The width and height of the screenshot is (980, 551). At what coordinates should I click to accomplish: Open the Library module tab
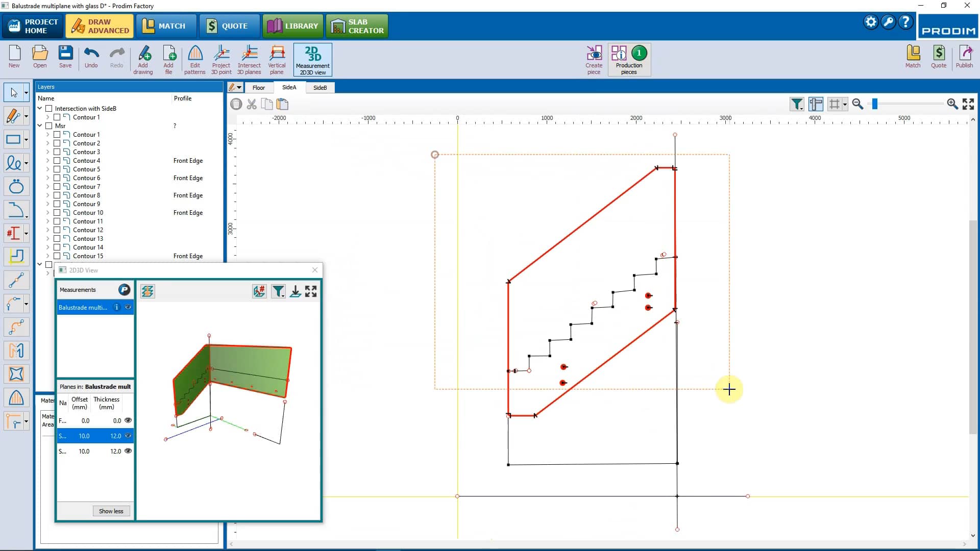click(x=293, y=26)
